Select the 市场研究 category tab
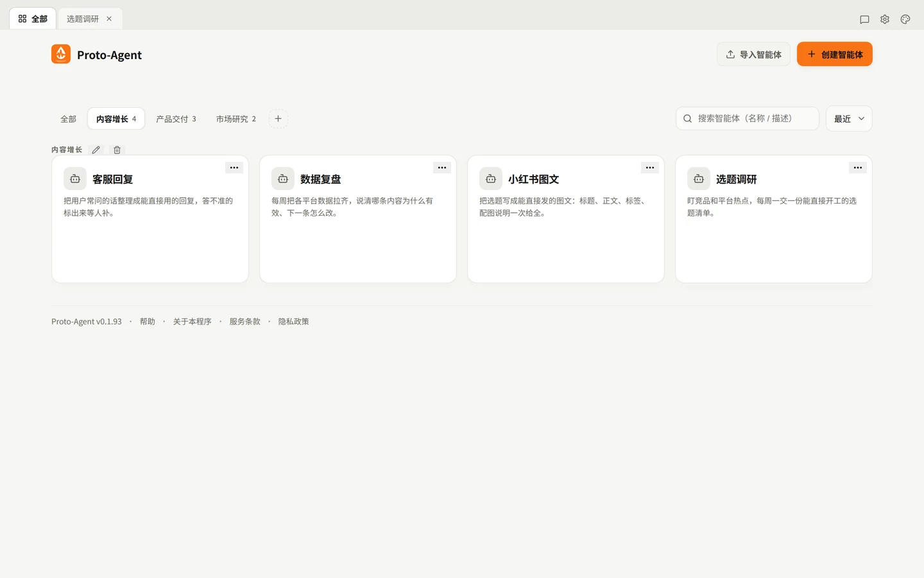Screen dimensions: 924x578 click(x=235, y=119)
